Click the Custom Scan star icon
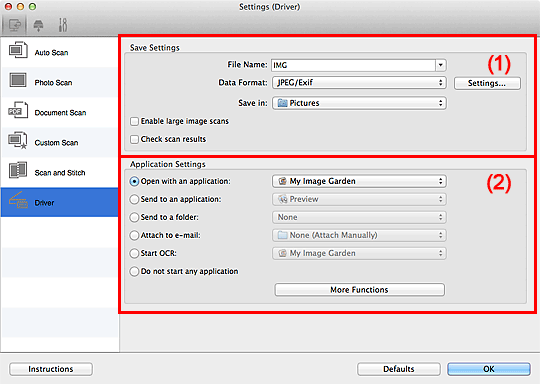540x384 pixels. tap(18, 140)
